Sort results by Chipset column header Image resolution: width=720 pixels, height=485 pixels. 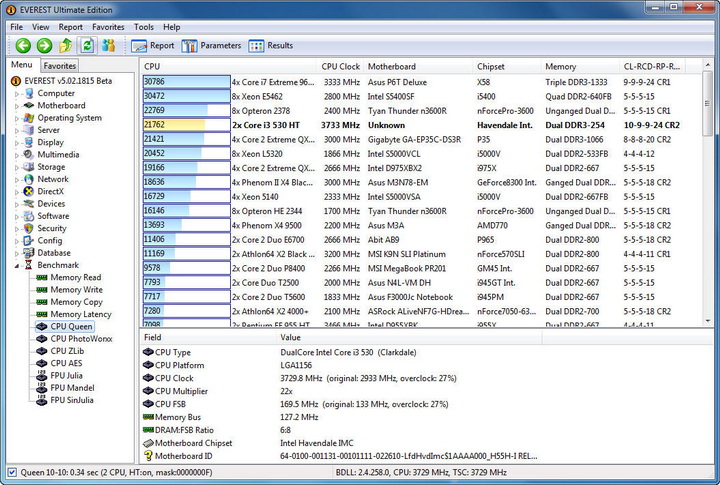tap(507, 66)
